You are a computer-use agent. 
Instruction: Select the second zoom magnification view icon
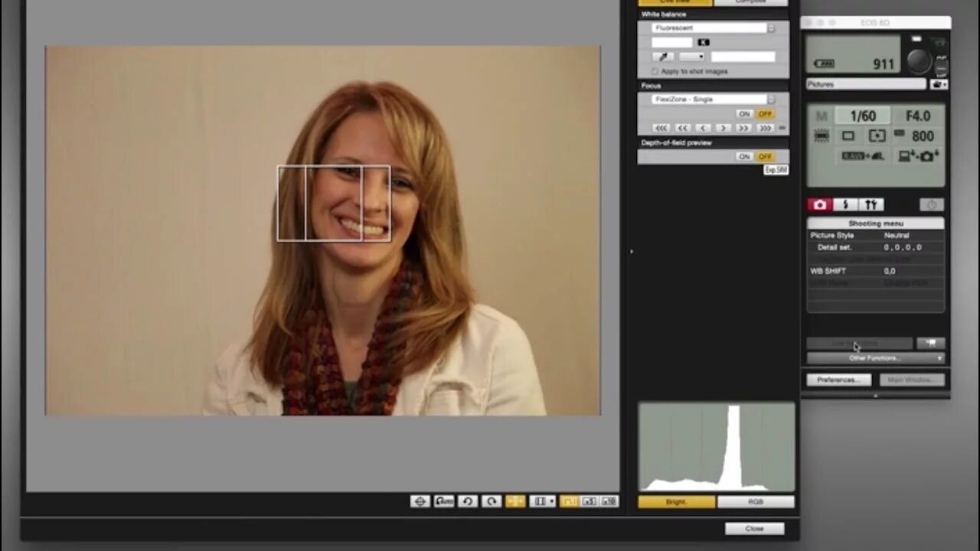click(609, 501)
